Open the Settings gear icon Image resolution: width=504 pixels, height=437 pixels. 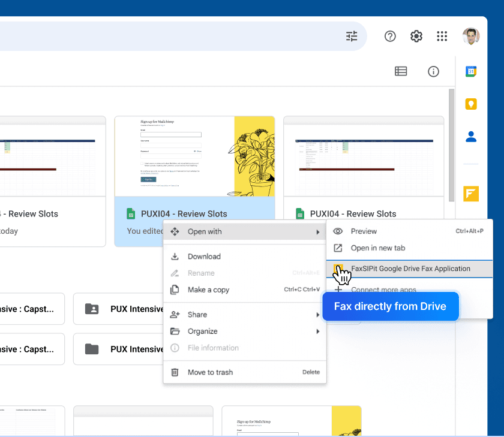click(416, 37)
